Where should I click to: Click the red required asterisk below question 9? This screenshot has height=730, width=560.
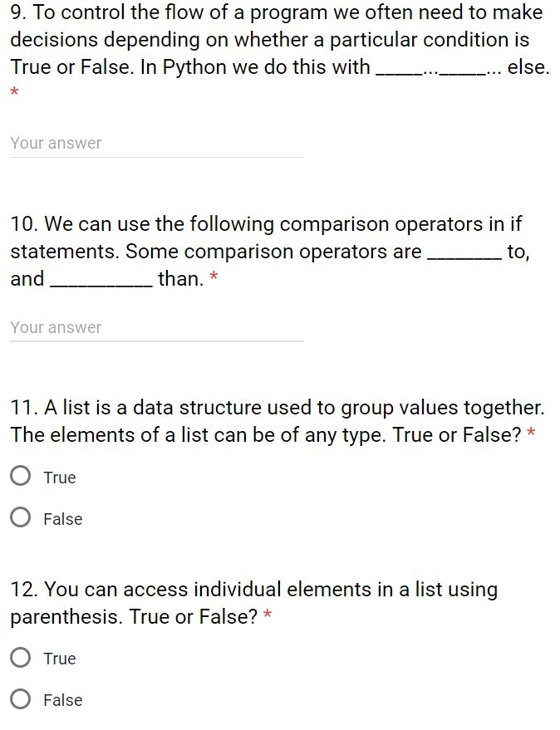click(x=14, y=91)
